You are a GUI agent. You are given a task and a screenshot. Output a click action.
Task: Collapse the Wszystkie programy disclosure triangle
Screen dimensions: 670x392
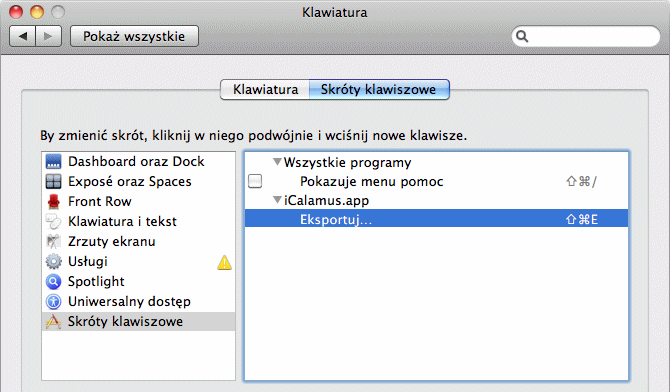tap(277, 162)
